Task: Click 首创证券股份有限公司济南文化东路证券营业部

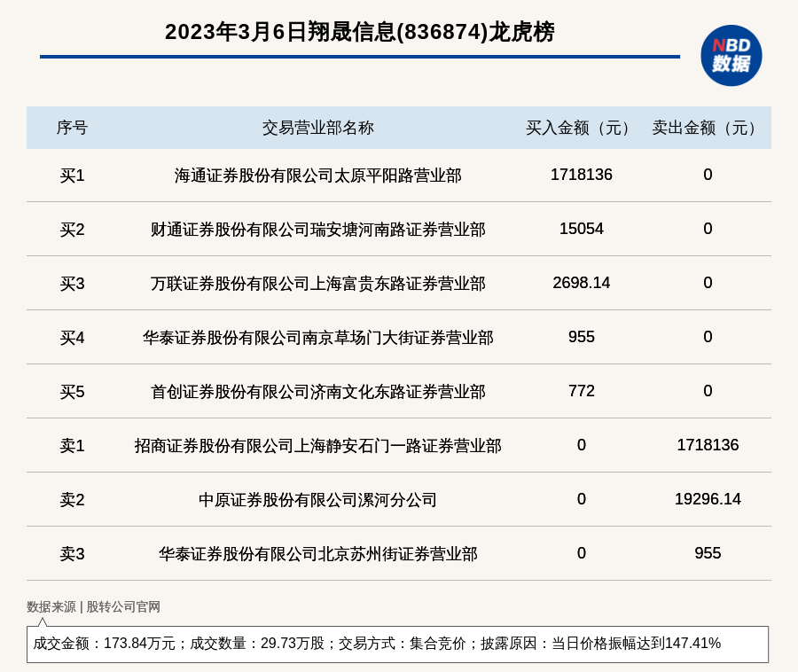Action: (x=318, y=392)
